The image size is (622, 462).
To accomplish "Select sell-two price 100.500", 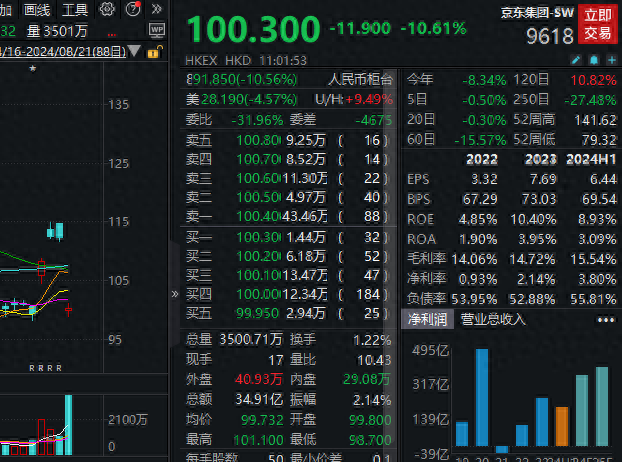I will pyautogui.click(x=258, y=197).
